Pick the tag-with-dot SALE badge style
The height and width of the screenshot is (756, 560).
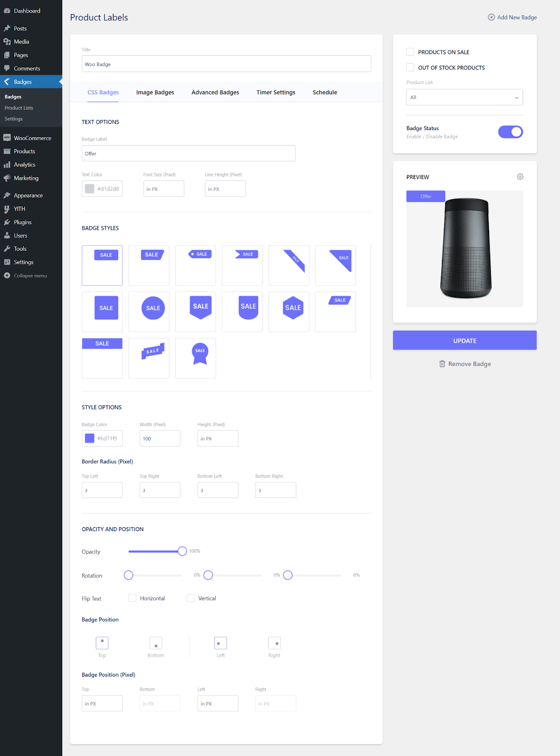point(195,266)
